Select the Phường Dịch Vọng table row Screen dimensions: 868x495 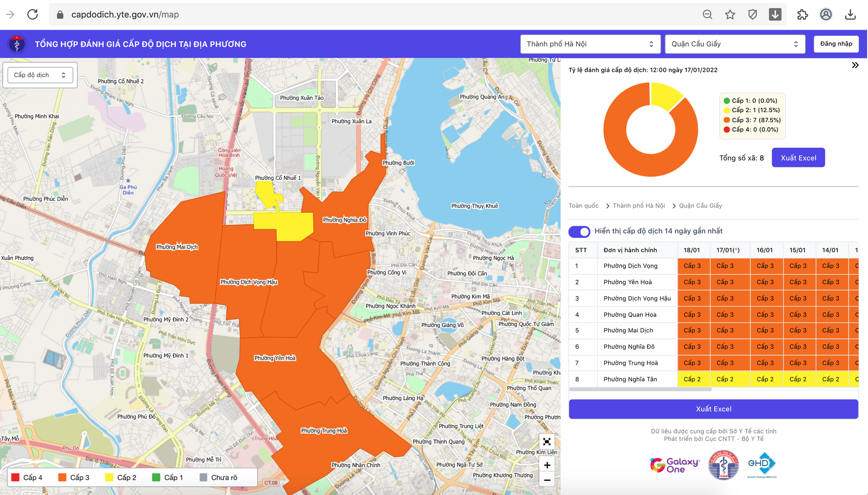[x=713, y=266]
